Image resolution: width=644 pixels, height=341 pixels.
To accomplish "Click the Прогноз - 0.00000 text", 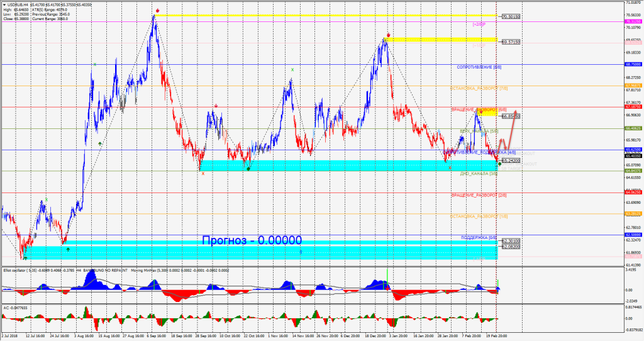I will (252, 240).
